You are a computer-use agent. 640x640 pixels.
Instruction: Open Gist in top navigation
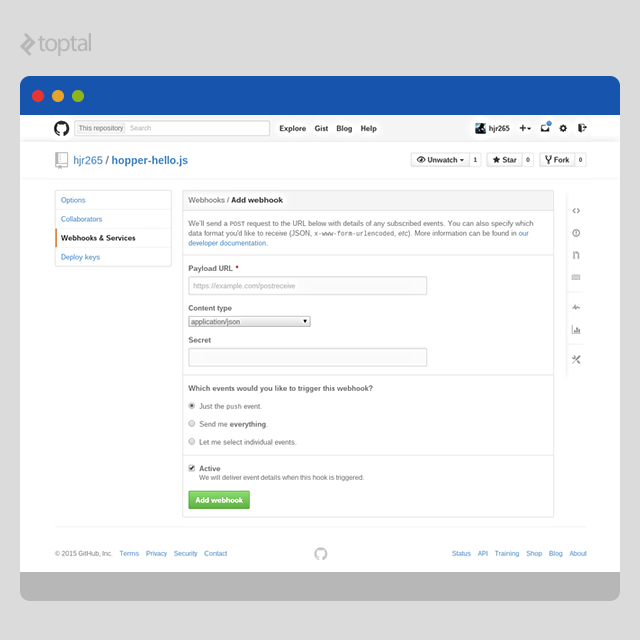(321, 129)
